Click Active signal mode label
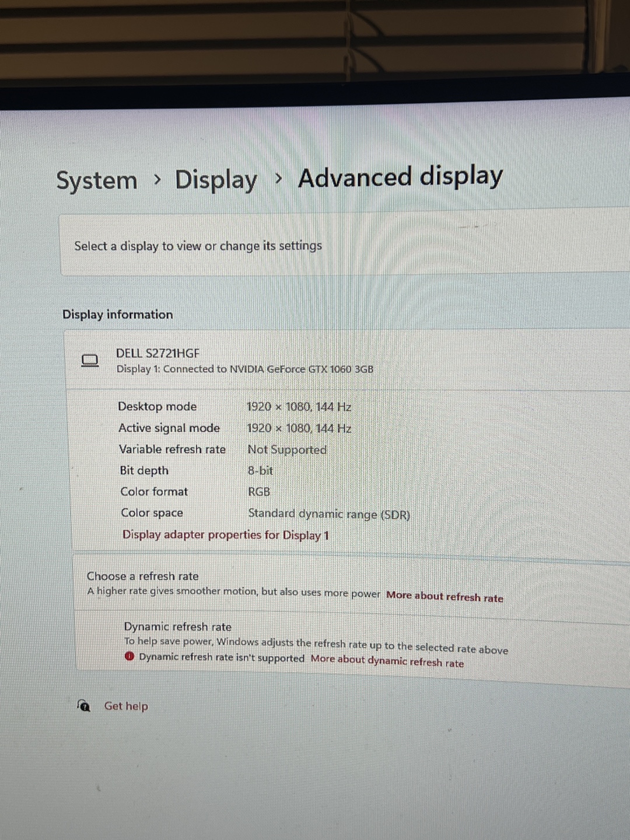Image resolution: width=630 pixels, height=840 pixels. pos(169,428)
